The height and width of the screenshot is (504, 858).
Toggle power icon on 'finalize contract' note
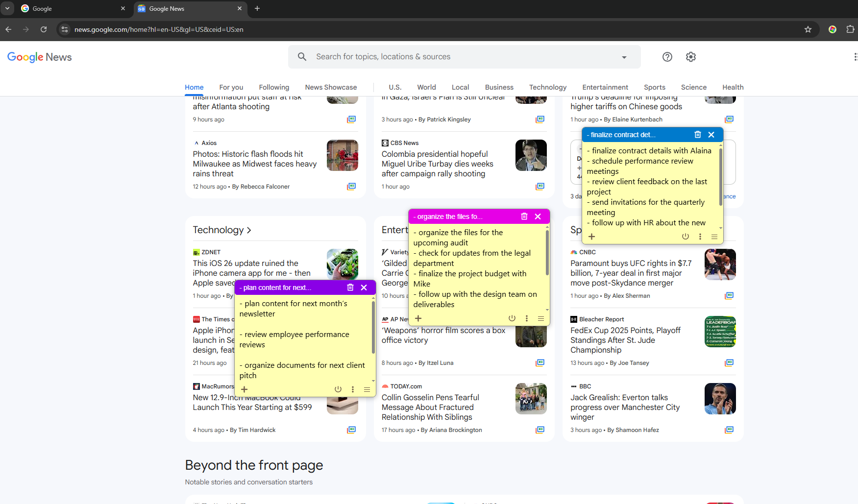click(x=686, y=237)
